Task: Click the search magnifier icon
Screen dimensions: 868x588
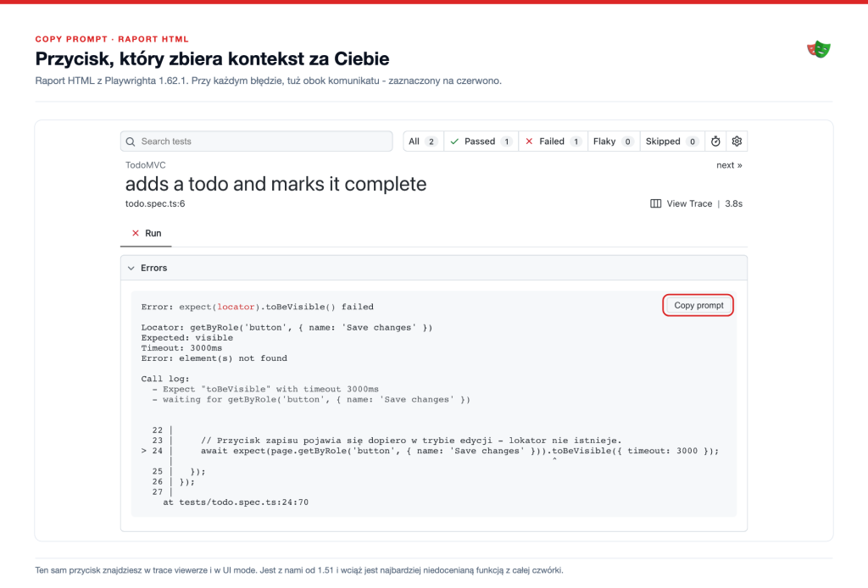Action: [x=131, y=141]
